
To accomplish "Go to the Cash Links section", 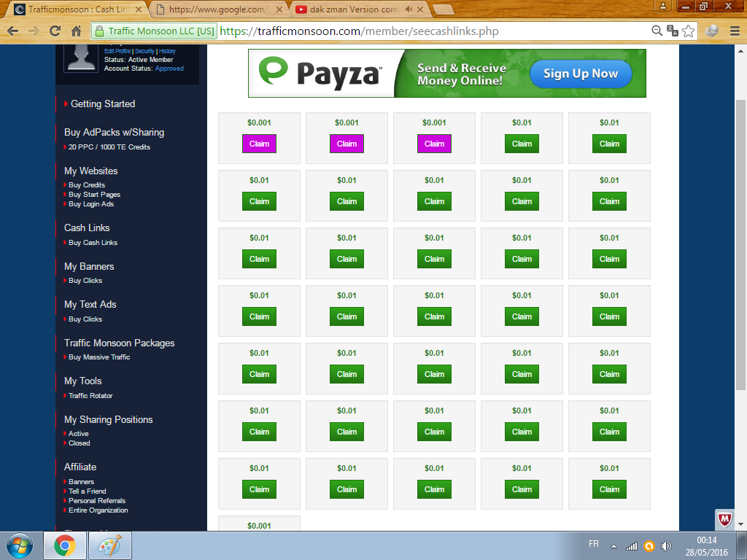I will (88, 227).
